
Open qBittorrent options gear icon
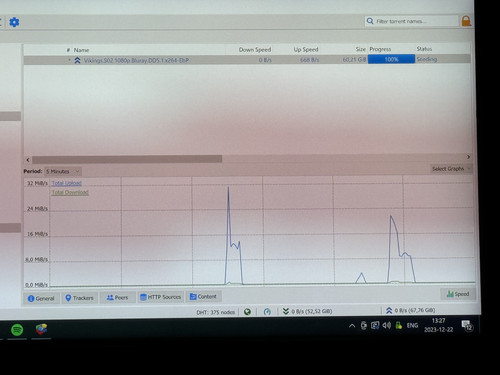click(x=14, y=22)
